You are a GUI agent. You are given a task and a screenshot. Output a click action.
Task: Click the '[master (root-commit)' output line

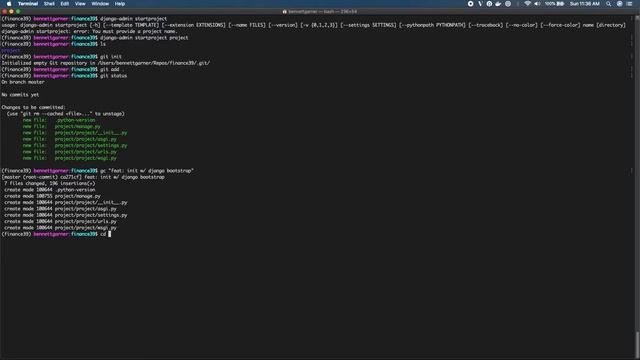click(83, 177)
